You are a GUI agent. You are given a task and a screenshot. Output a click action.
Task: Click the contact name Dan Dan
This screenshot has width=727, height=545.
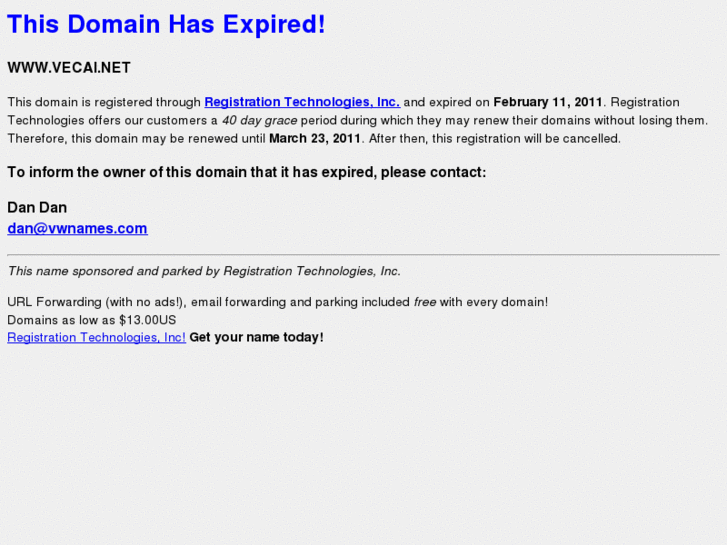[x=37, y=207]
